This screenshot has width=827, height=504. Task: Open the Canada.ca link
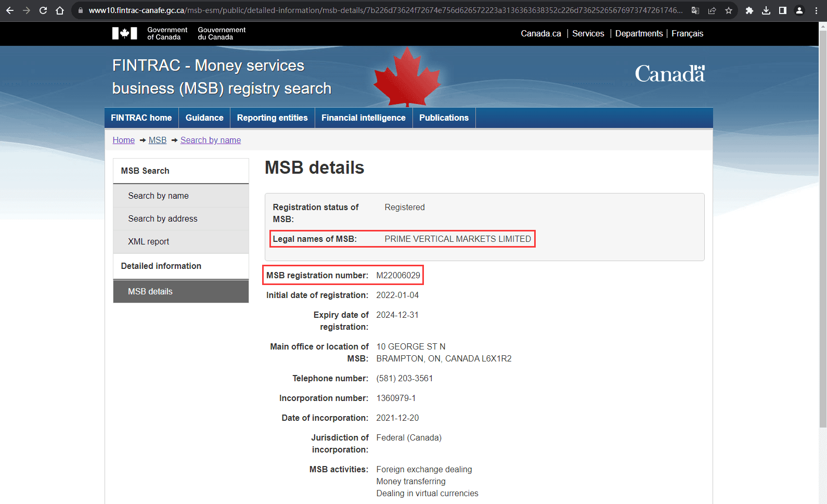point(541,33)
